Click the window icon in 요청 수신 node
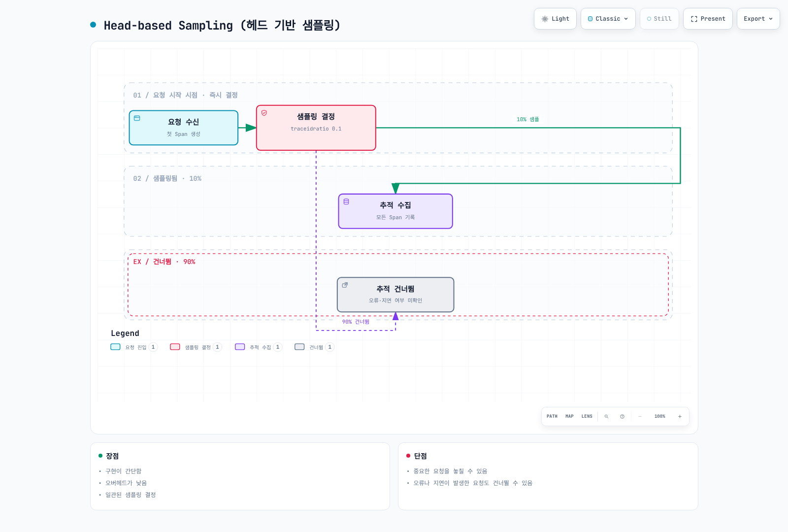The height and width of the screenshot is (532, 788). [137, 118]
